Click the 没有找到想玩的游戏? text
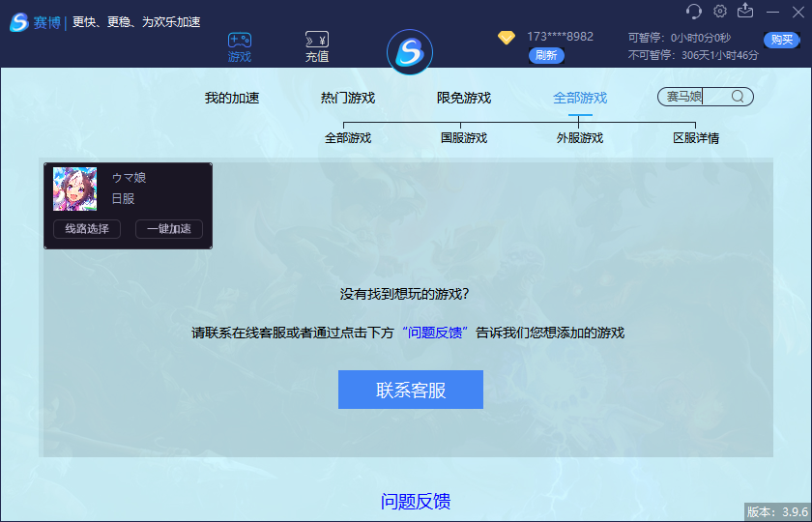This screenshot has width=812, height=522. 404,294
